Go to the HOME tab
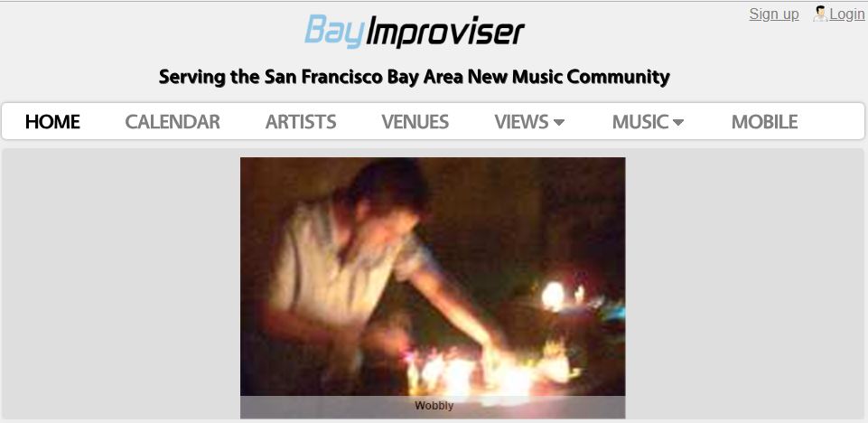The image size is (868, 423). tap(52, 122)
